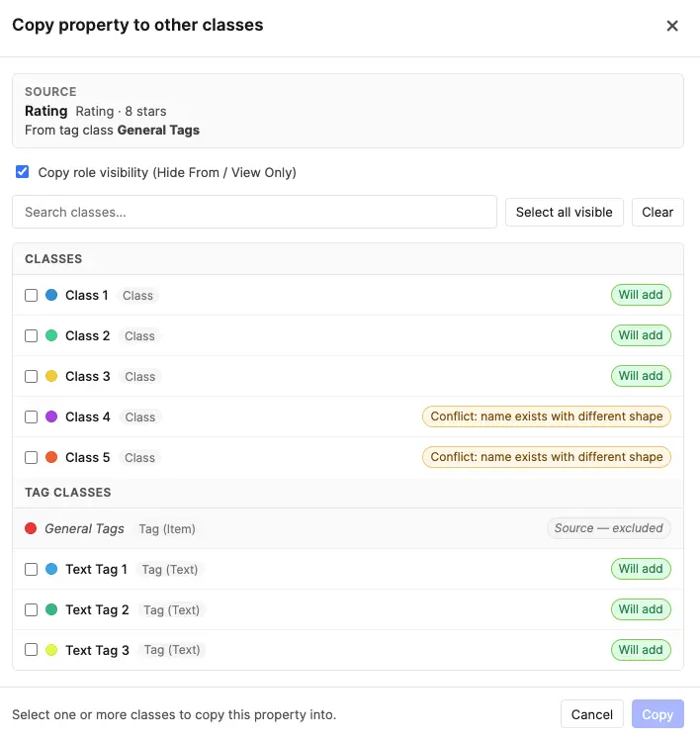Click Tag (Item) type label
This screenshot has width=700, height=739.
pyautogui.click(x=167, y=529)
